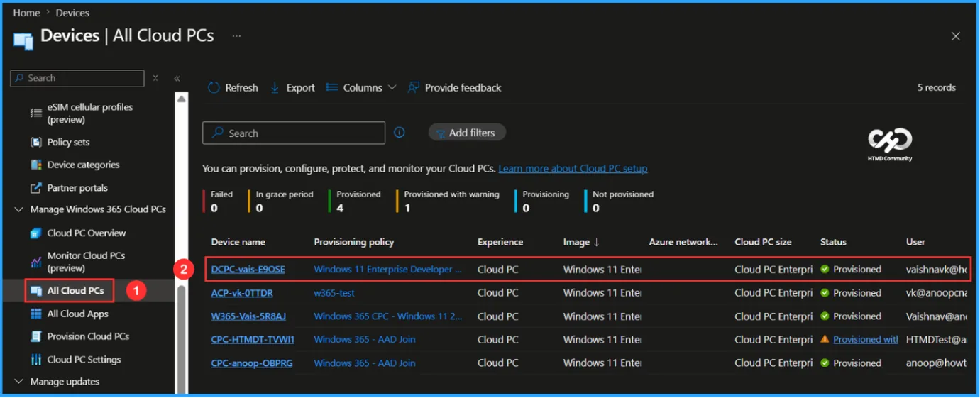The height and width of the screenshot is (398, 980).
Task: Close the All Cloud PCs blade
Action: (x=956, y=36)
